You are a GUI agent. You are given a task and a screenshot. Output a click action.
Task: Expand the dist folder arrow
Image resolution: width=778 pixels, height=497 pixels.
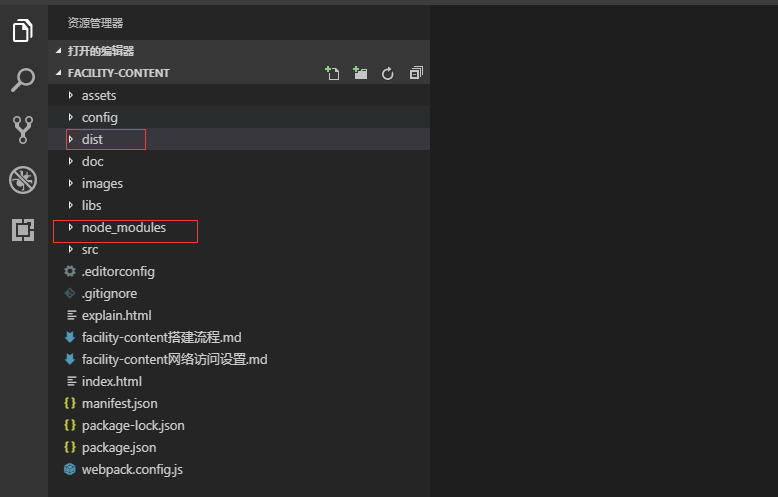click(x=70, y=139)
